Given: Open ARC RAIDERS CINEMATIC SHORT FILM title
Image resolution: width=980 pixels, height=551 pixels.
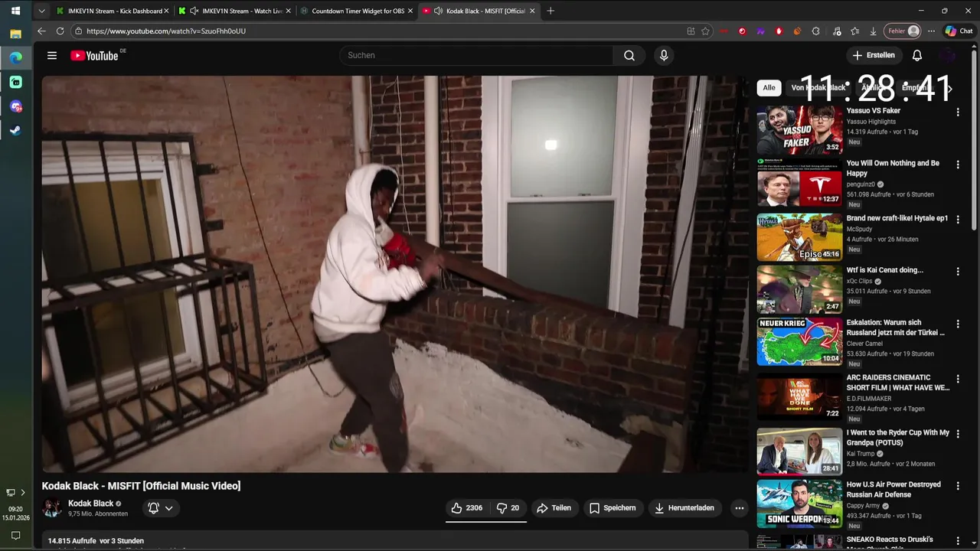Looking at the screenshot, I should [x=897, y=383].
